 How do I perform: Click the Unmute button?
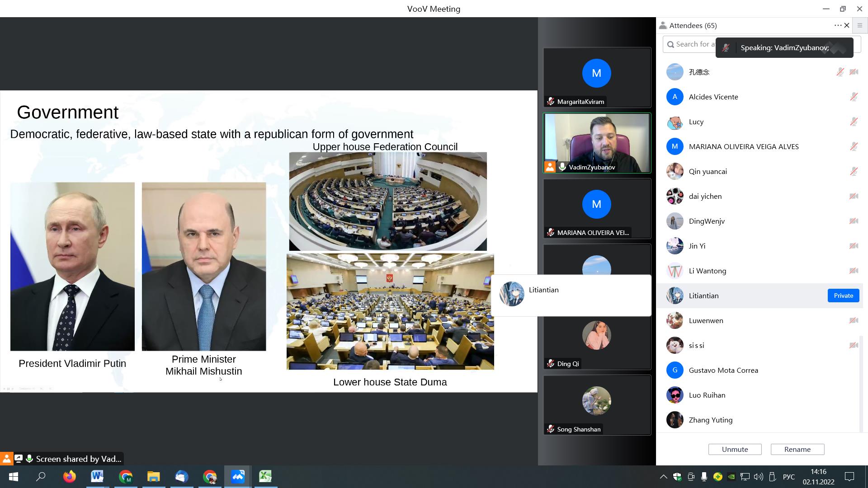(x=735, y=449)
